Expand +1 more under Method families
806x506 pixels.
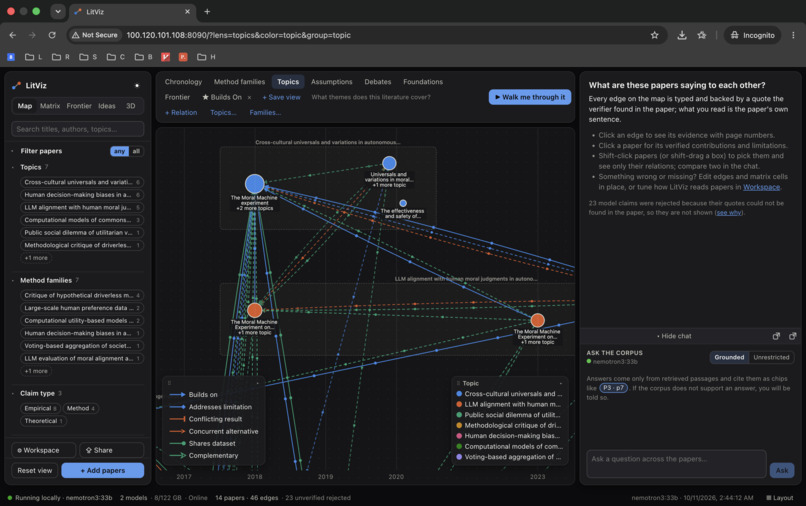pos(36,371)
